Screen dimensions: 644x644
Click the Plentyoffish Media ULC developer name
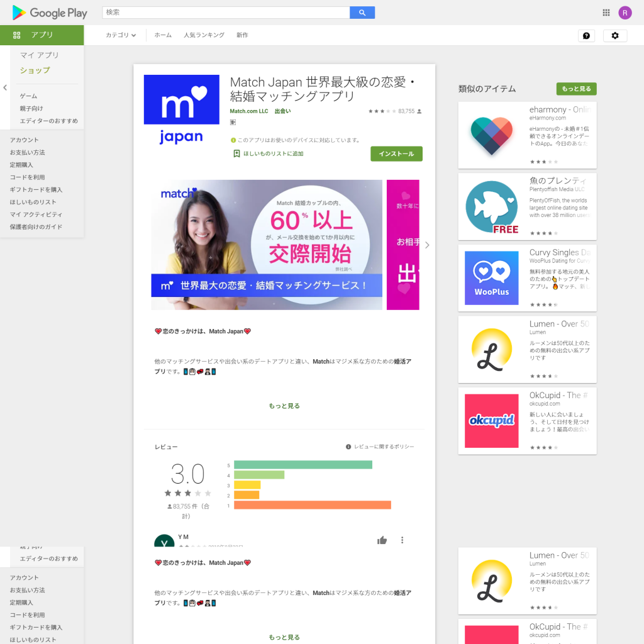coord(557,189)
